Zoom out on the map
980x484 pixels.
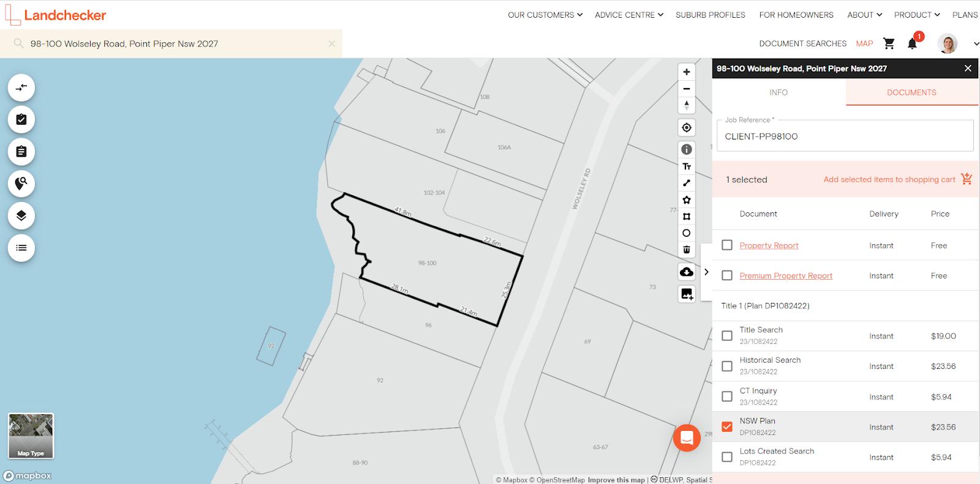coord(687,89)
